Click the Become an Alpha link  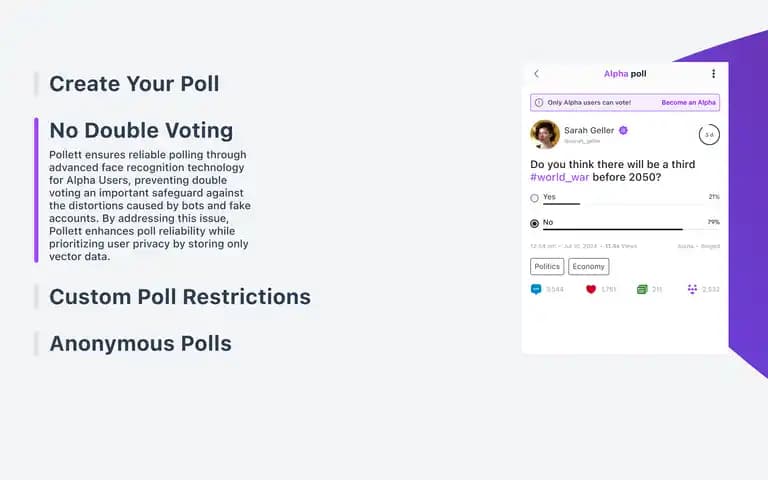point(688,102)
